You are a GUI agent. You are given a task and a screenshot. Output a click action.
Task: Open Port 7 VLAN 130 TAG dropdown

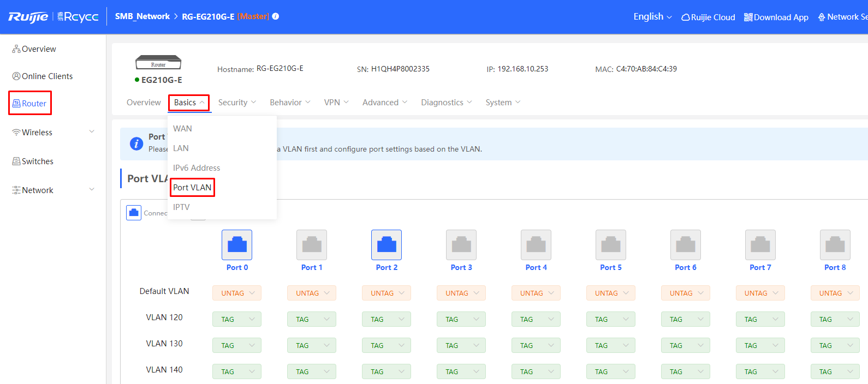760,345
